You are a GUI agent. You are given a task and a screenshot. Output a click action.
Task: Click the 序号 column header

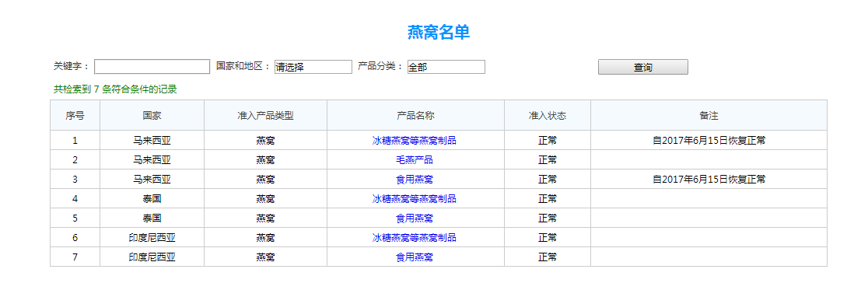tap(75, 116)
